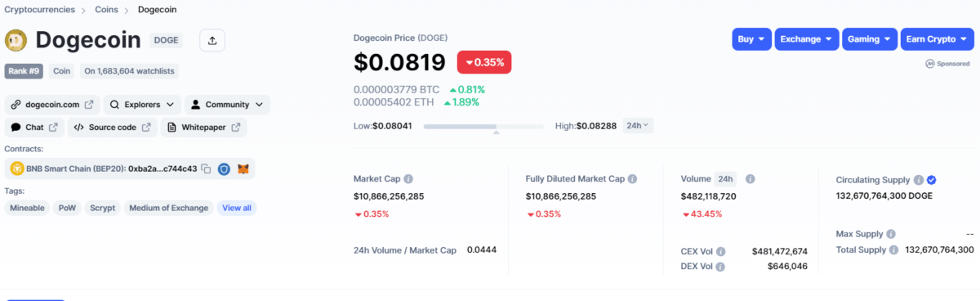Expand the Explorers dropdown
This screenshot has width=980, height=301.
pyautogui.click(x=142, y=105)
